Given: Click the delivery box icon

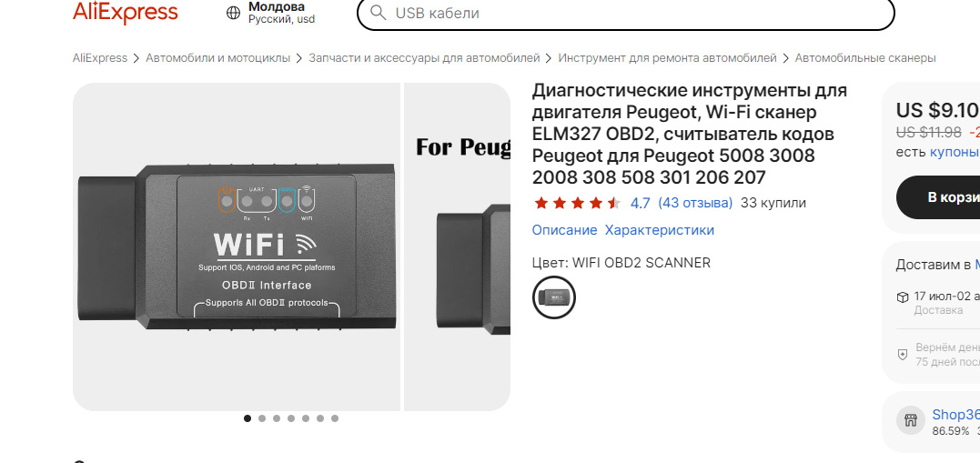Looking at the screenshot, I should point(903,297).
